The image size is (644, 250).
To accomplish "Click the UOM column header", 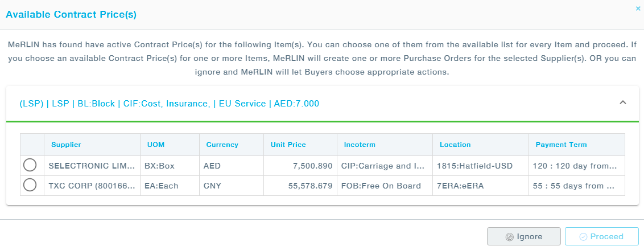I will click(x=156, y=145).
